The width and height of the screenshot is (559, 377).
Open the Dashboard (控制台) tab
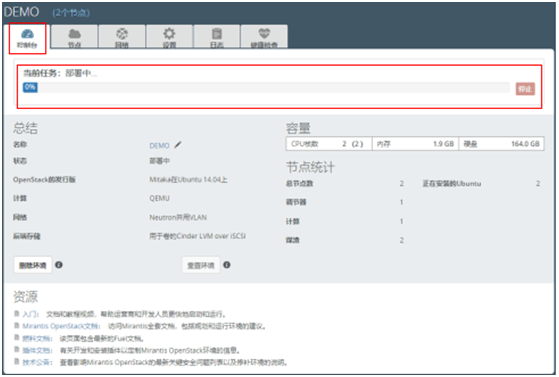(x=27, y=38)
